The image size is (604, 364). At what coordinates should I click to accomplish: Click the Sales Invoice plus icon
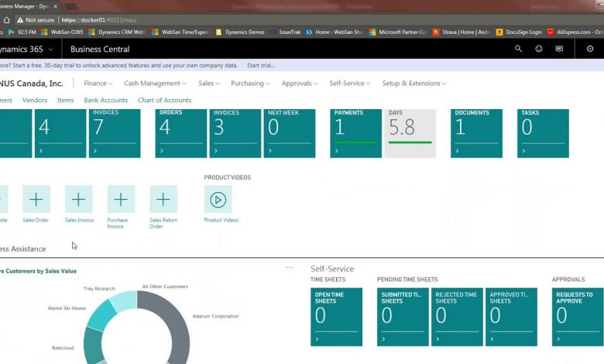click(78, 199)
